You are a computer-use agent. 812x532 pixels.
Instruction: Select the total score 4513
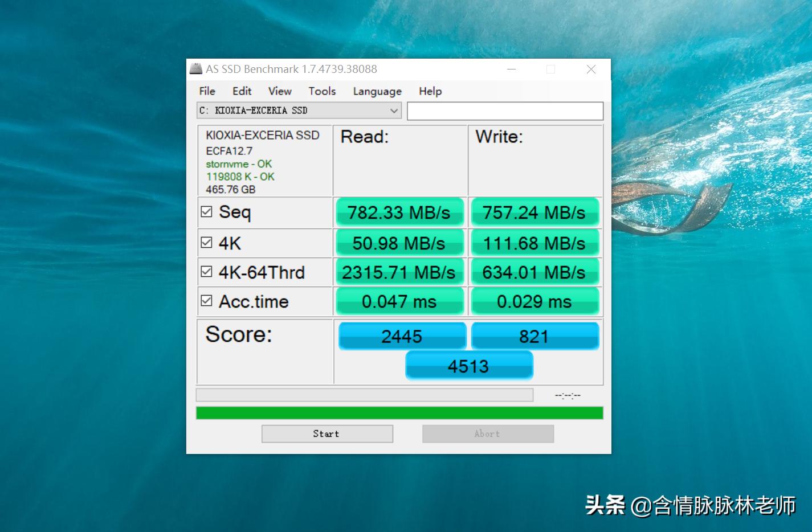pos(468,365)
